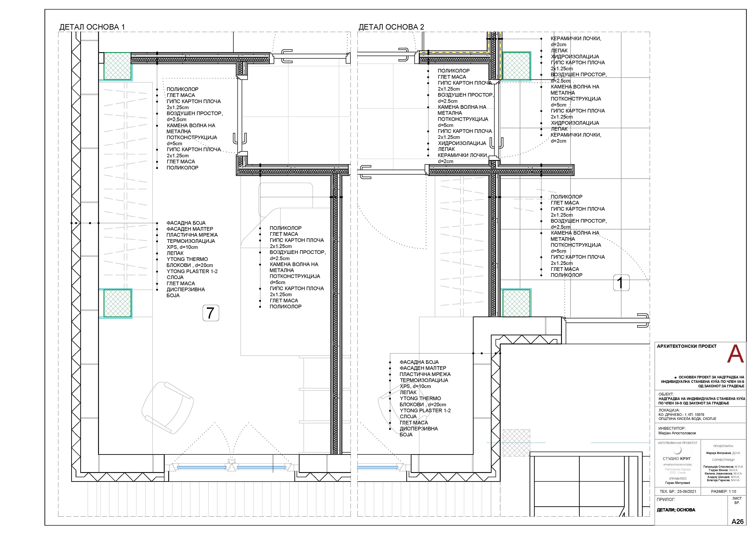The image size is (756, 534).
Task: Click the manager name Горан Митровиќ
Action: point(678,483)
